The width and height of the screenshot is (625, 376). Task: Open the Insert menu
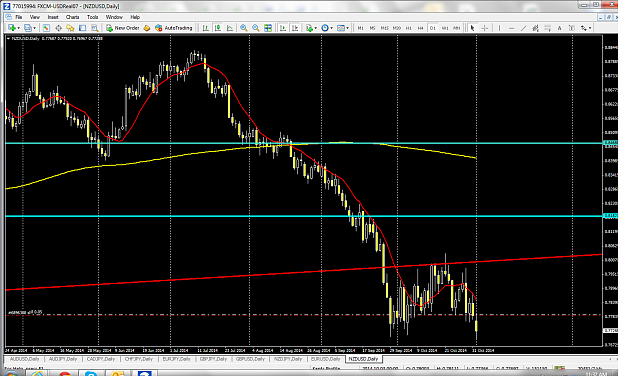pos(53,17)
